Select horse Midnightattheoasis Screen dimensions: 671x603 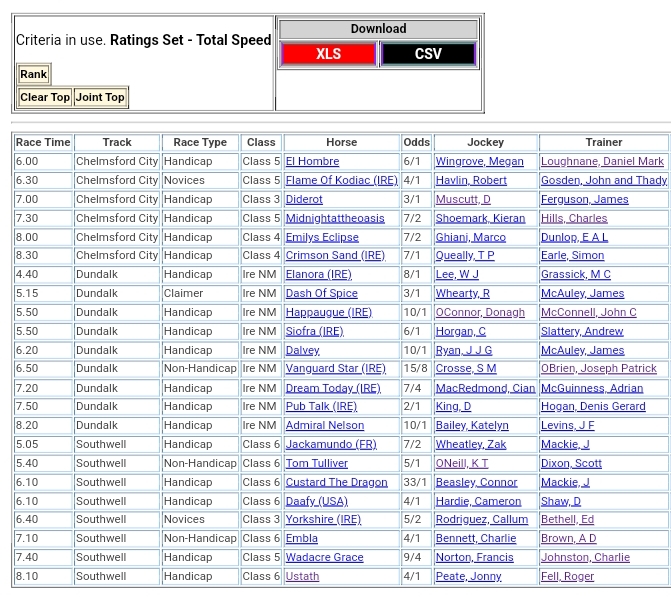coord(334,218)
